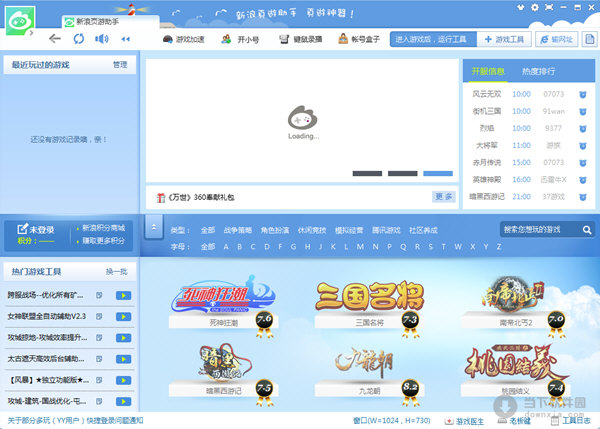Expand the small chevron beside the logo
Image resolution: width=600 pixels, height=429 pixels.
tap(31, 33)
